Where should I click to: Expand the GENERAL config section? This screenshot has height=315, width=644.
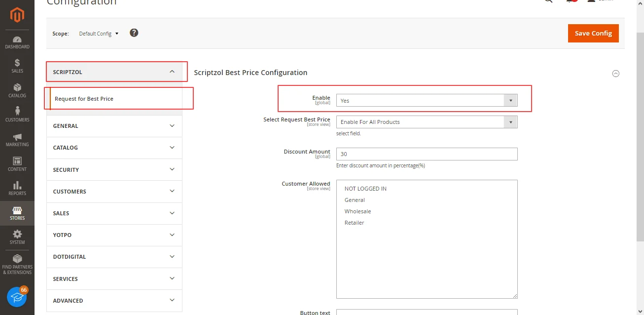coord(114,126)
